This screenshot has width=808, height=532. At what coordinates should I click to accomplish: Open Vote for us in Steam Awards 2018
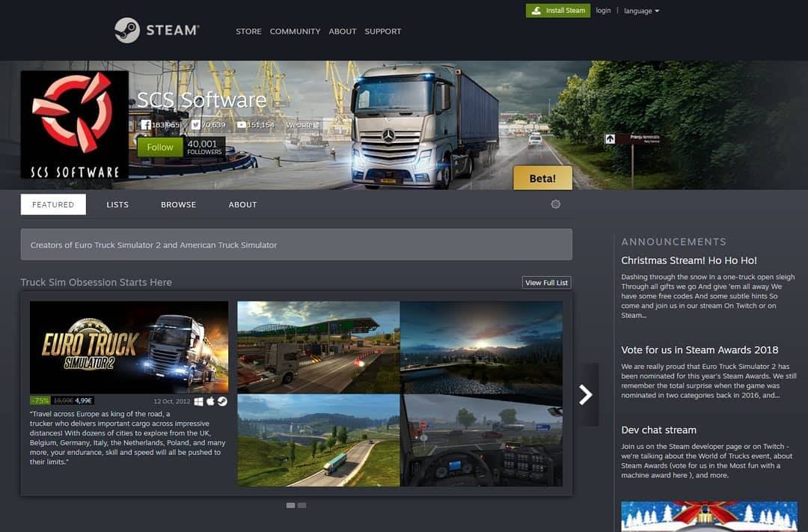(x=700, y=350)
